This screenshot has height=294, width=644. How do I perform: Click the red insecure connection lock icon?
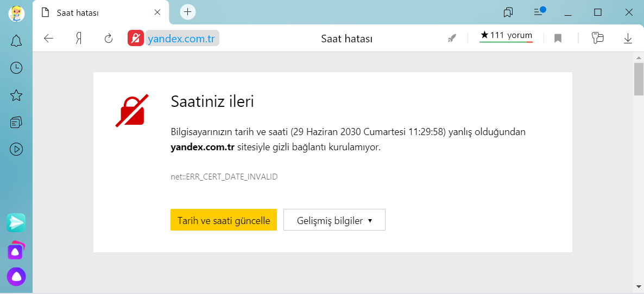click(x=136, y=38)
